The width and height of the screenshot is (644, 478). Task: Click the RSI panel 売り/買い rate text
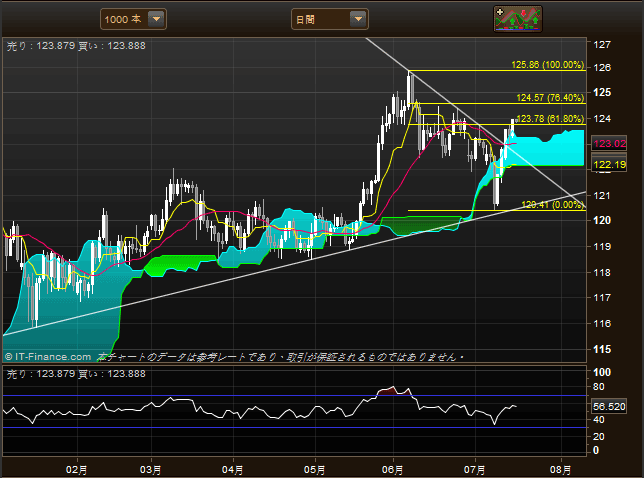(76, 374)
